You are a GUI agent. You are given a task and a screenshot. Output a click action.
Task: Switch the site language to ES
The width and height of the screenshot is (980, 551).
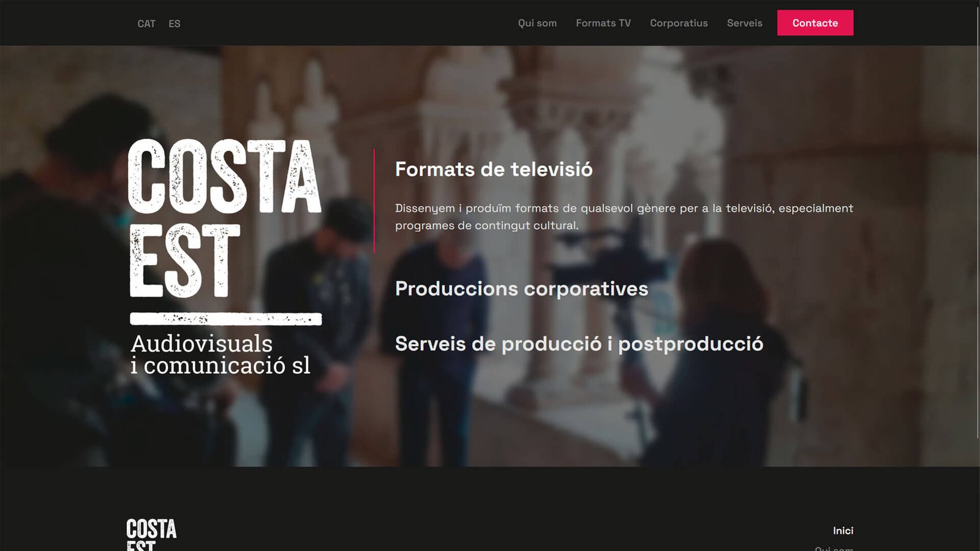point(175,24)
